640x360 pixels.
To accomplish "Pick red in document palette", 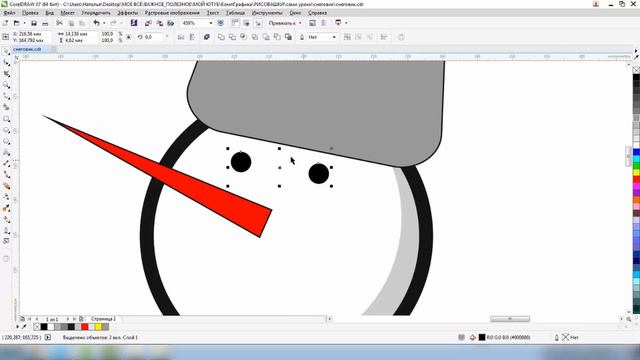I will pyautogui.click(x=84, y=327).
